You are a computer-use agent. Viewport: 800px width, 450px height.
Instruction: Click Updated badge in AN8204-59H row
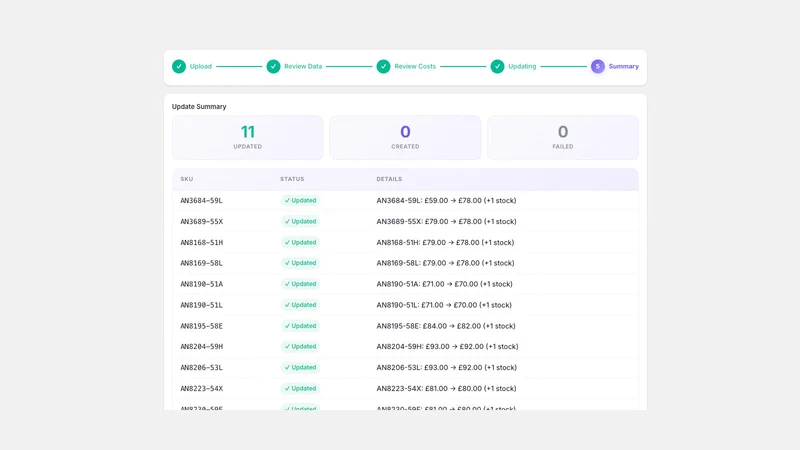click(x=300, y=346)
